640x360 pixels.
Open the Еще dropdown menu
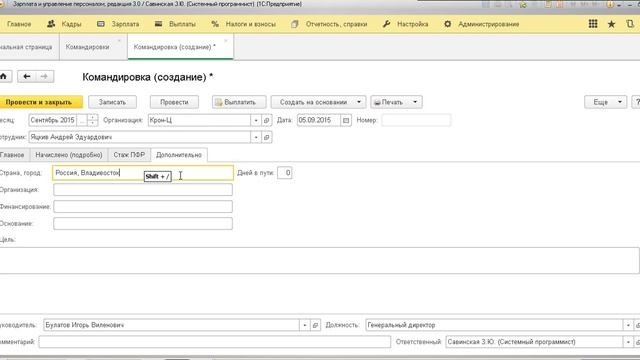[x=605, y=102]
